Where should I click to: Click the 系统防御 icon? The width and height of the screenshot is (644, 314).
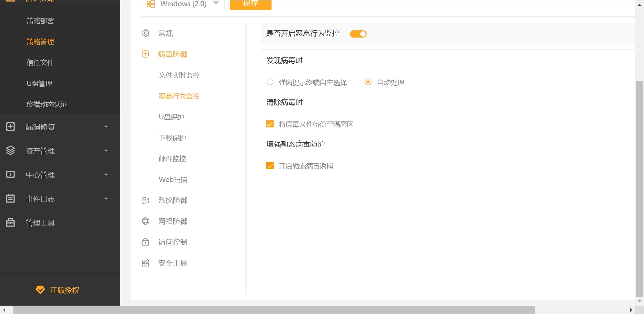click(x=146, y=200)
